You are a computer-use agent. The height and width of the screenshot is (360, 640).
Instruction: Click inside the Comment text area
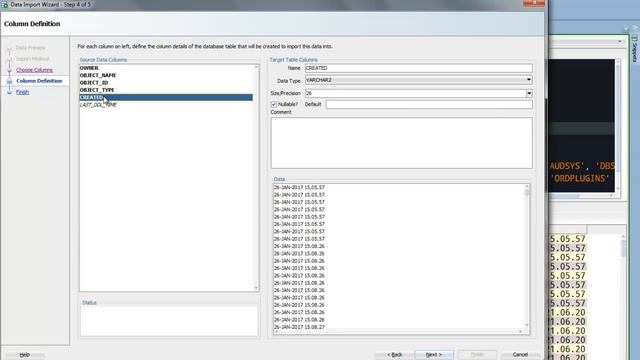pyautogui.click(x=402, y=143)
